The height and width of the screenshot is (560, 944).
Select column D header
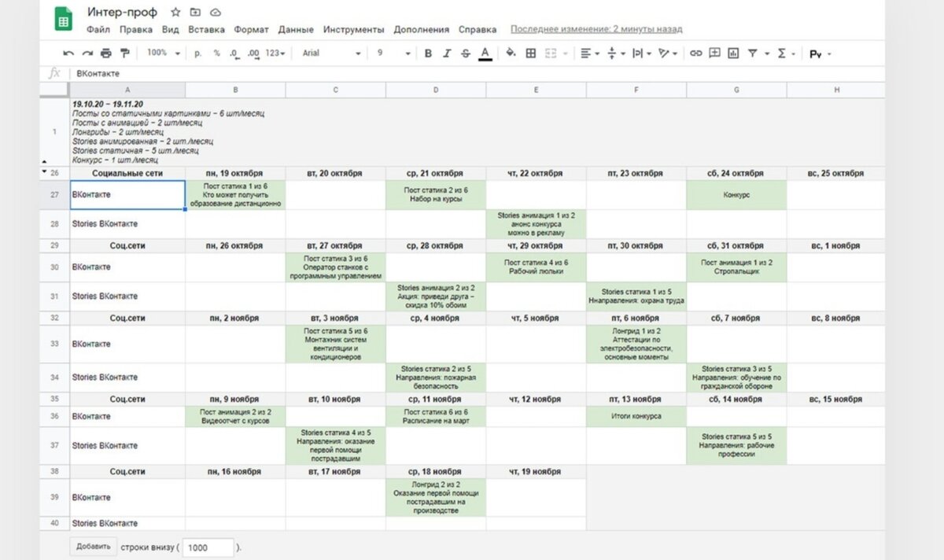click(436, 90)
